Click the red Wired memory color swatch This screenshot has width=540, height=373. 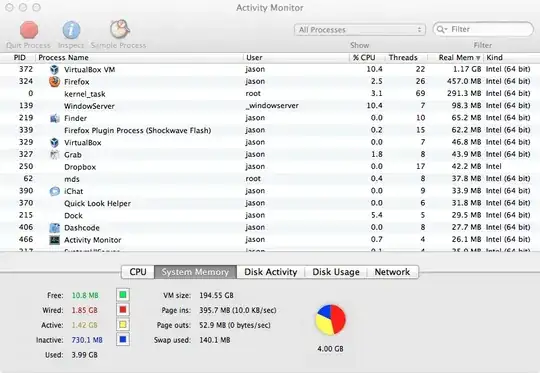point(123,310)
